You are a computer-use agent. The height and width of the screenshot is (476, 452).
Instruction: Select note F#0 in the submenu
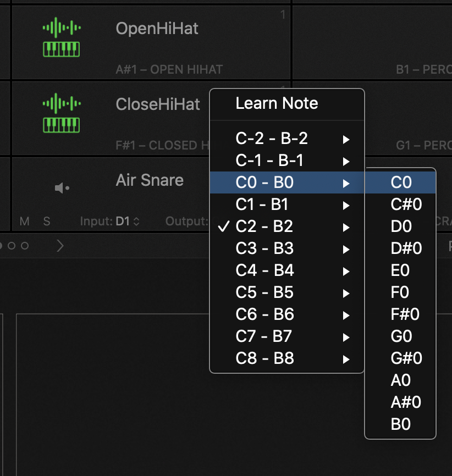(x=405, y=314)
